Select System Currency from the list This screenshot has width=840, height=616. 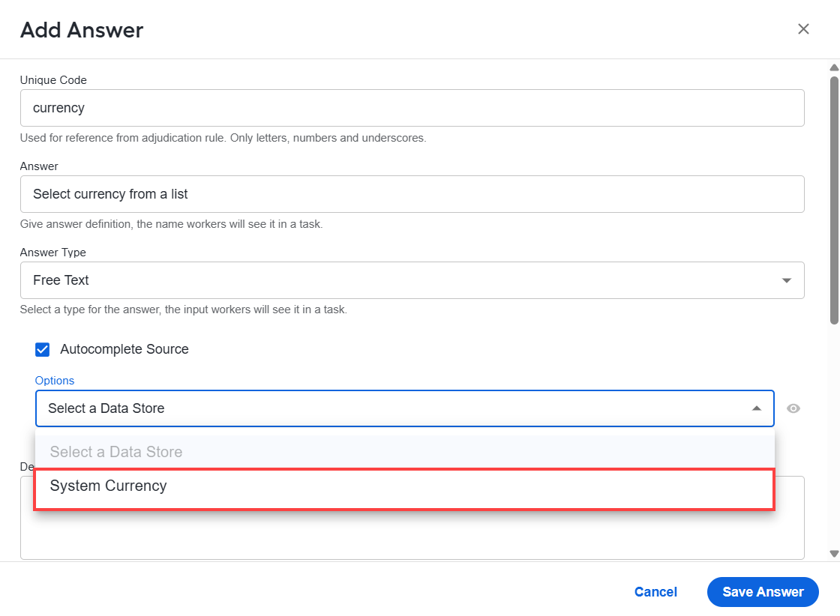(404, 489)
